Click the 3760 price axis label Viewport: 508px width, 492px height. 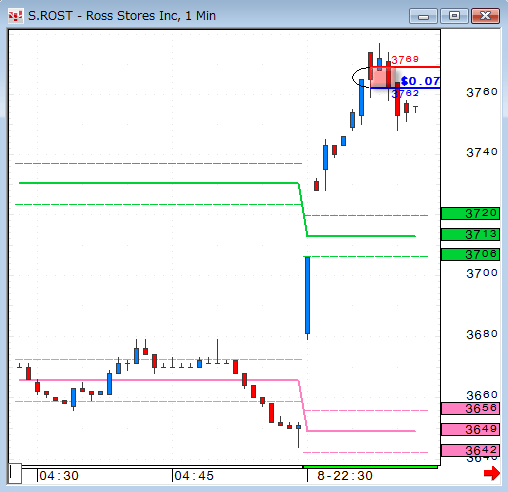coord(482,92)
